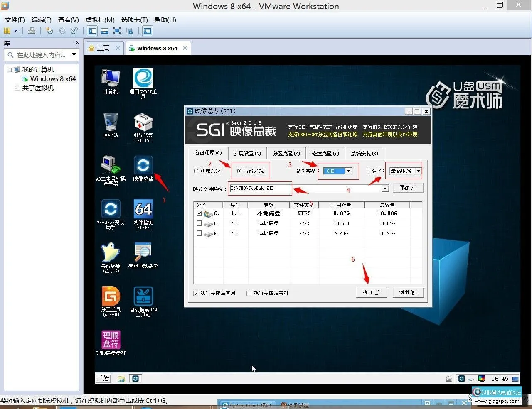Image resolution: width=532 pixels, height=409 pixels.
Task: Open the 备份类型 GHO dropdown
Action: (349, 171)
